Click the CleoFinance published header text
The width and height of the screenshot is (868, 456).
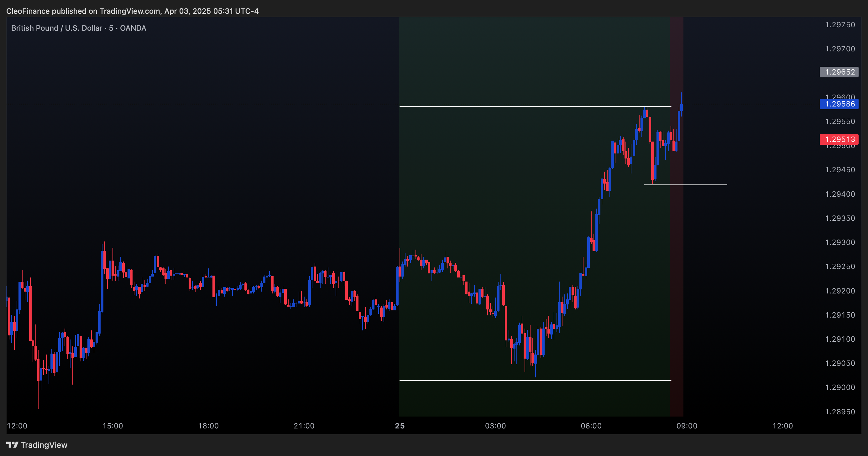pyautogui.click(x=133, y=11)
